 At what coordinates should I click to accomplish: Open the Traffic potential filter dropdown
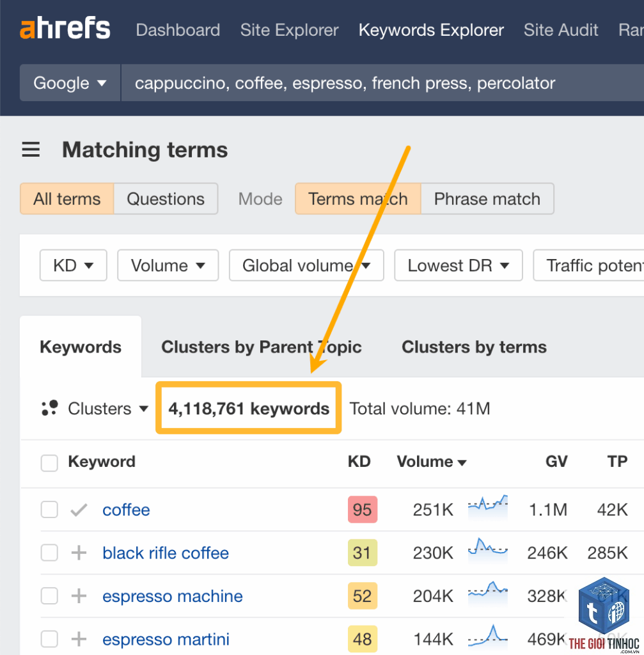point(589,265)
